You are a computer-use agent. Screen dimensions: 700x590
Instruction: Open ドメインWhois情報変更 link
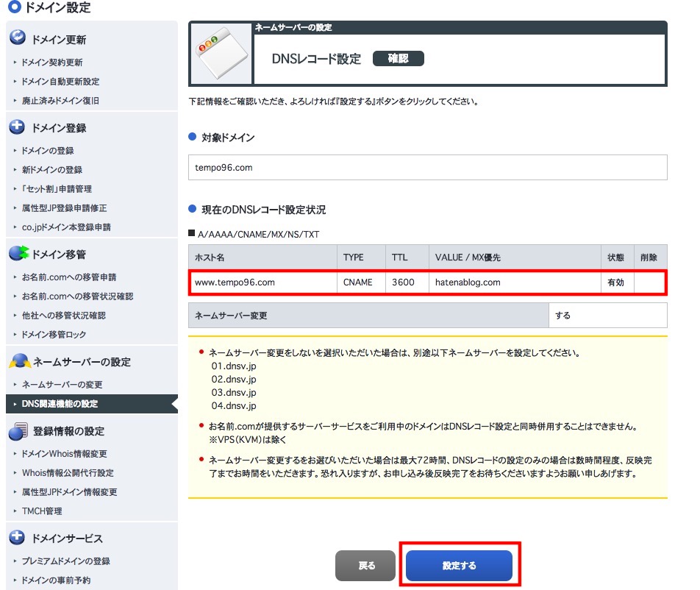pos(65,454)
